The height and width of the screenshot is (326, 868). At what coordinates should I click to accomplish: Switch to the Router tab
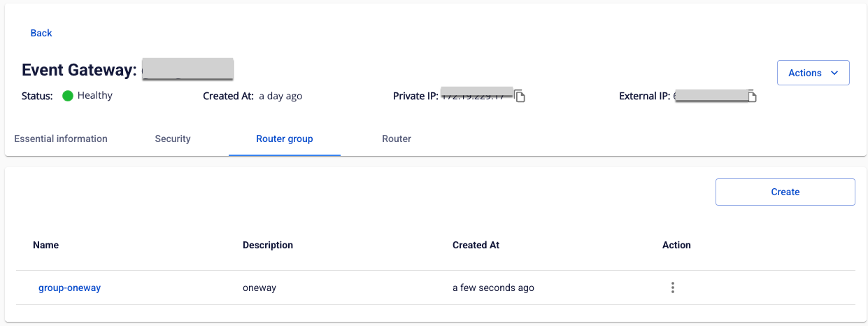(397, 139)
